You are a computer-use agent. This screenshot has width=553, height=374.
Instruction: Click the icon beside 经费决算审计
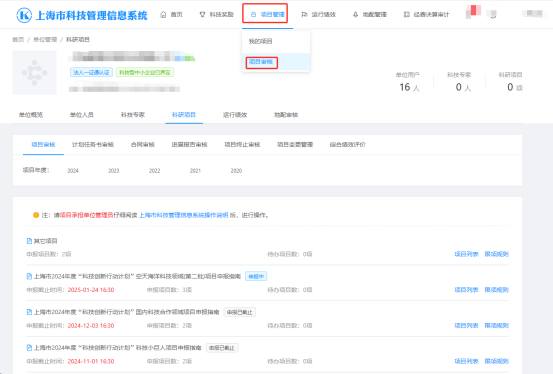(407, 14)
